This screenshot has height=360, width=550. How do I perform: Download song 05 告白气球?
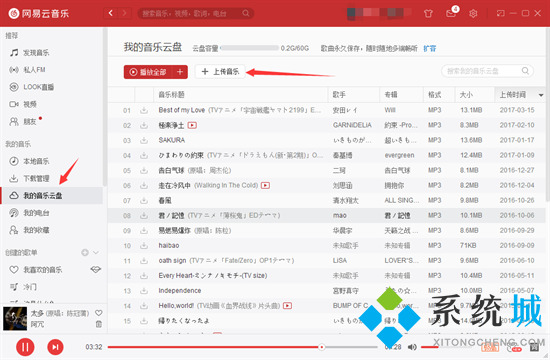click(x=144, y=171)
